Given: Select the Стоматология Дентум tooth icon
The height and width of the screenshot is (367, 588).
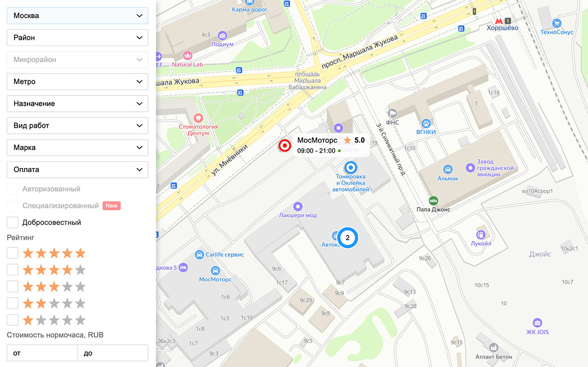Looking at the screenshot, I should (x=198, y=118).
